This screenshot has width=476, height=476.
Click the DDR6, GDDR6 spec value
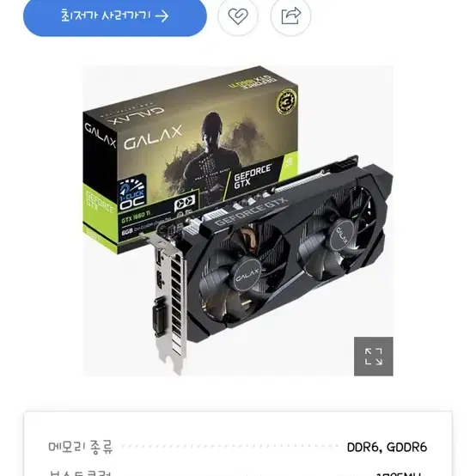(387, 447)
